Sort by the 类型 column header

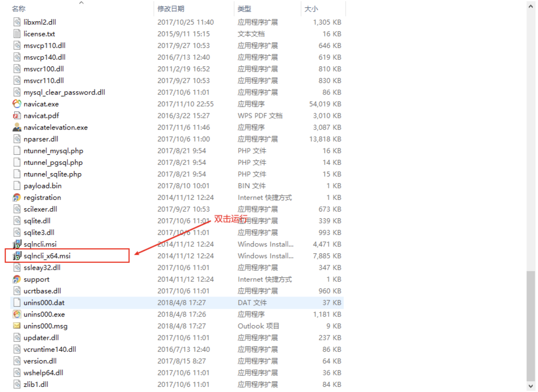(x=244, y=9)
